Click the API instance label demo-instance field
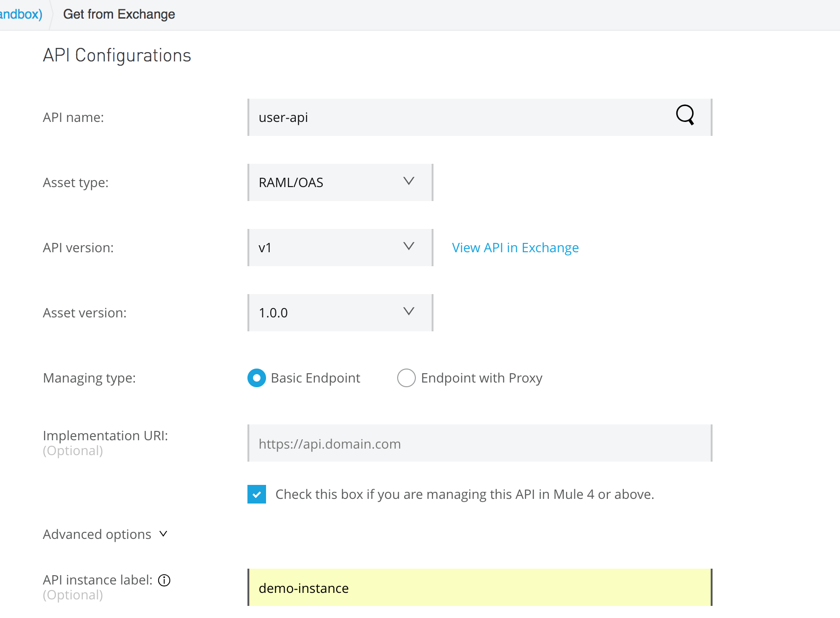The width and height of the screenshot is (840, 618). pos(480,588)
